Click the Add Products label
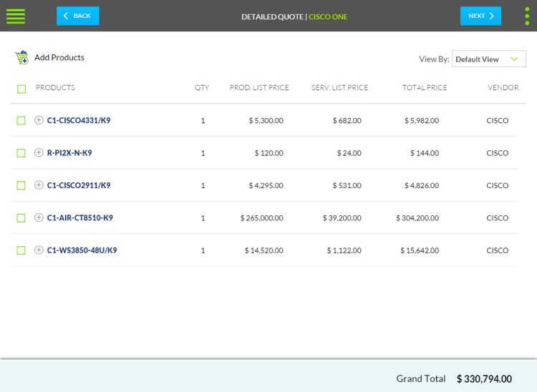The height and width of the screenshot is (392, 537). pos(59,57)
